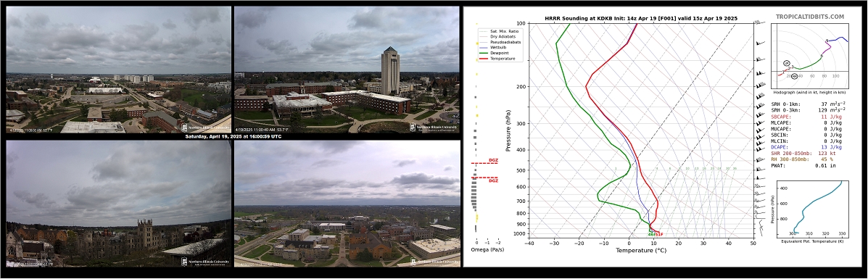
Task: Click the TROPICALTIDBITS.COM watermark
Action: click(810, 17)
